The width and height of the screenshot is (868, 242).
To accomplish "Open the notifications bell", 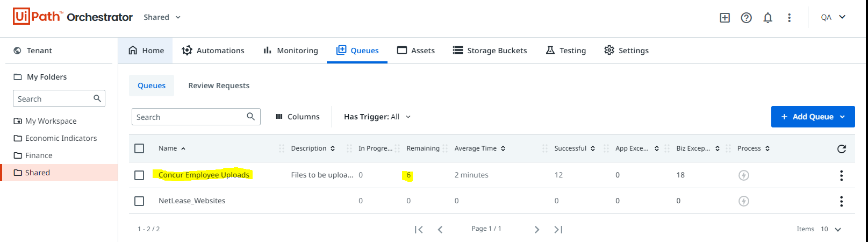I will [767, 18].
